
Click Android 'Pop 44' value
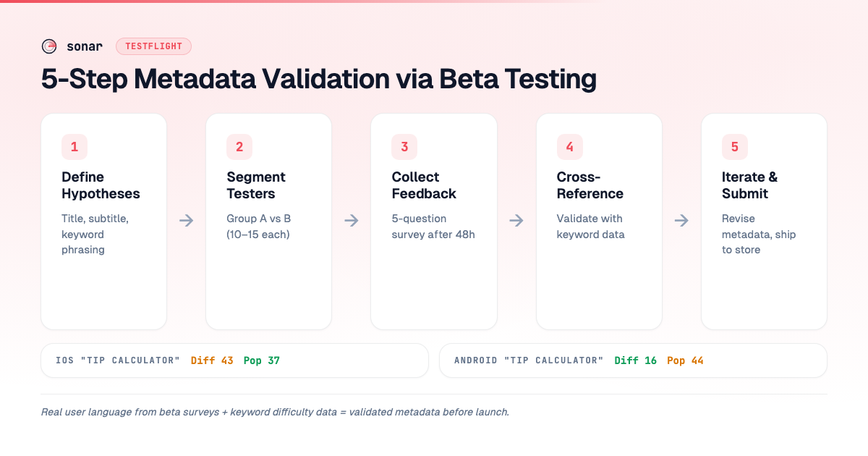click(x=685, y=360)
